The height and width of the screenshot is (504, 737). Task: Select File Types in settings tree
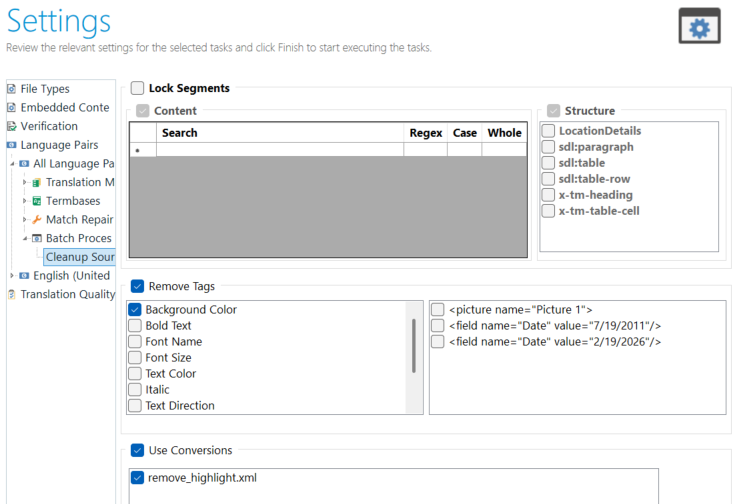(45, 89)
